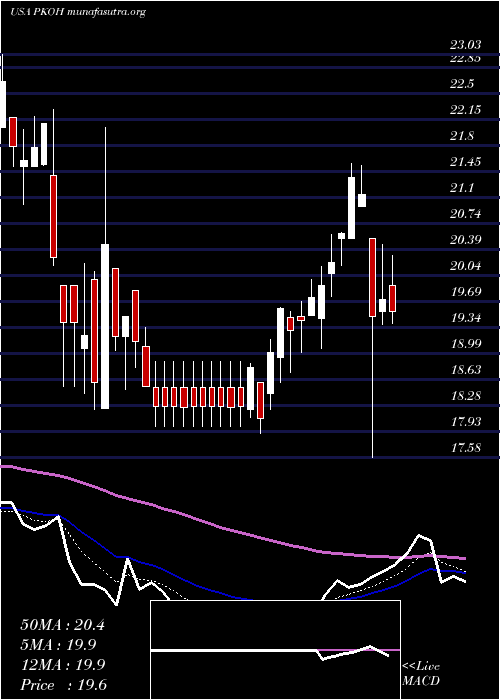500x700 pixels.
Task: Click the 22.15 price axis label
Action: [465, 110]
